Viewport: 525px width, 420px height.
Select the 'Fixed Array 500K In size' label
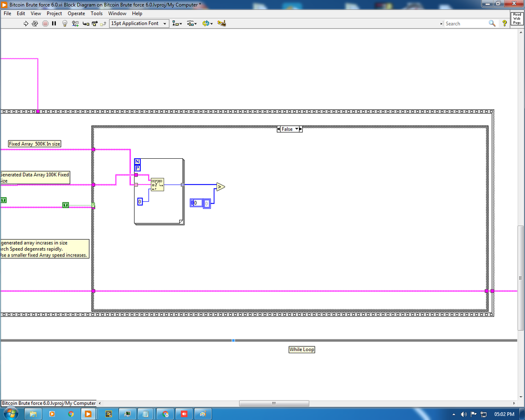tap(35, 144)
